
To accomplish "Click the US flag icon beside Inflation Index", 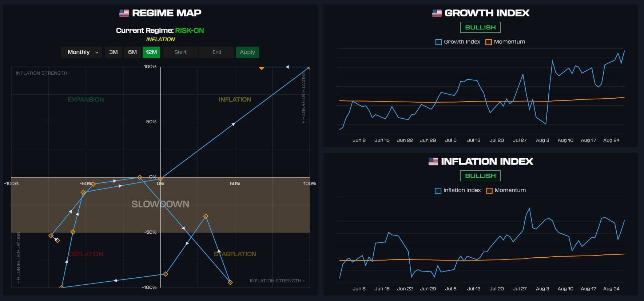I will (x=433, y=162).
